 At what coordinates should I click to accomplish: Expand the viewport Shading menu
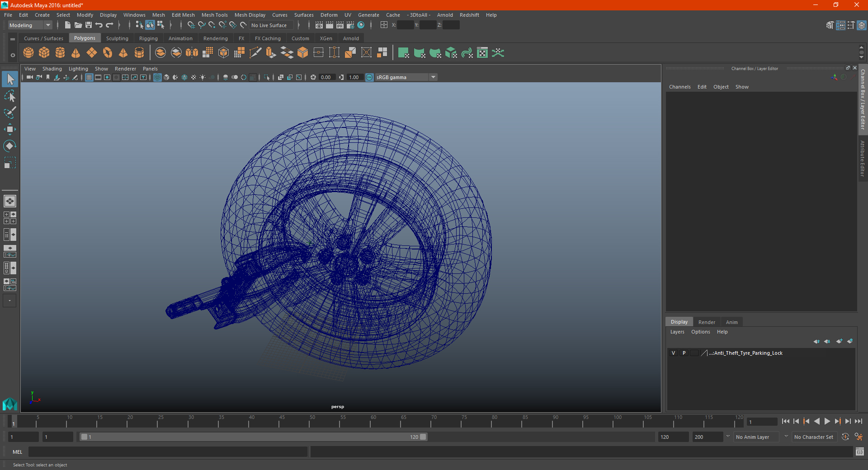52,69
